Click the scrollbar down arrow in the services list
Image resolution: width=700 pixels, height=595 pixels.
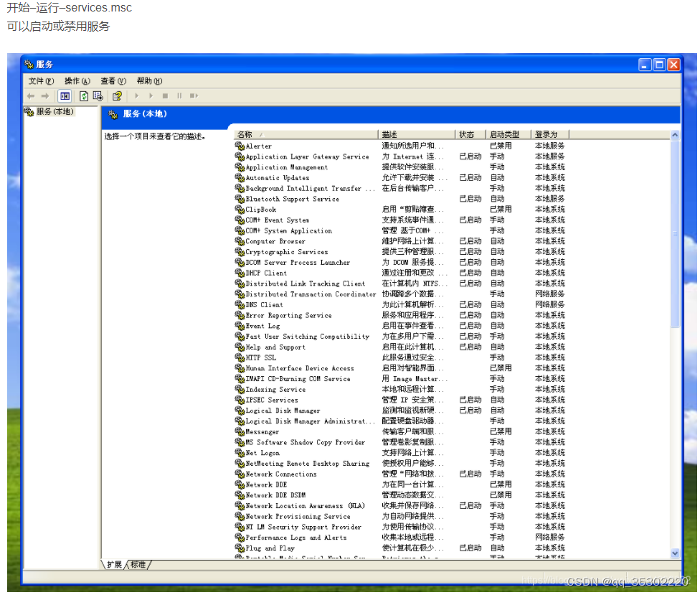tap(675, 553)
